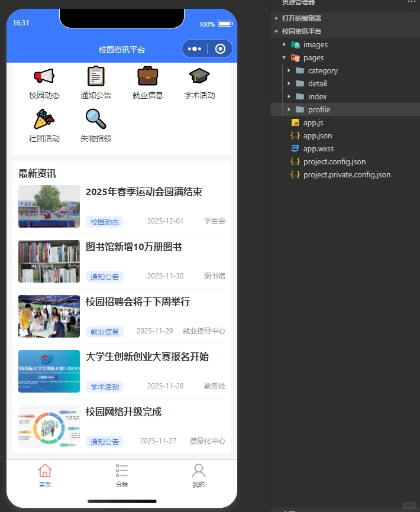420x512 pixels.
Task: Open the 社团活动 party popper icon
Action: 44,119
